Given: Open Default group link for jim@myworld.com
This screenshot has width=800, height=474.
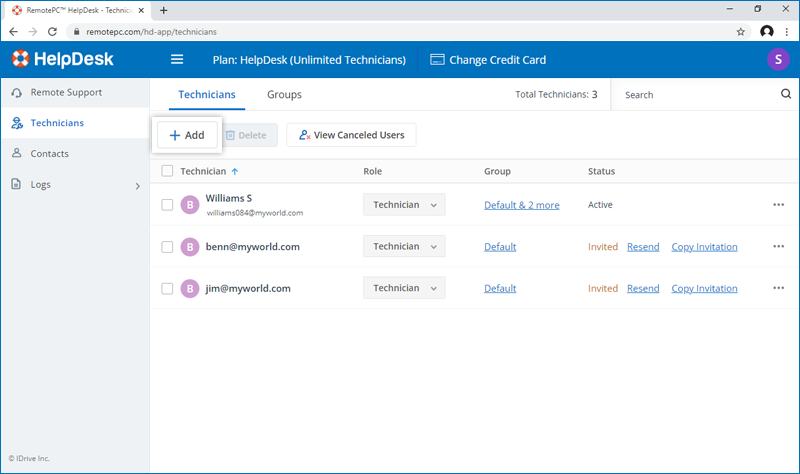Looking at the screenshot, I should pyautogui.click(x=500, y=289).
